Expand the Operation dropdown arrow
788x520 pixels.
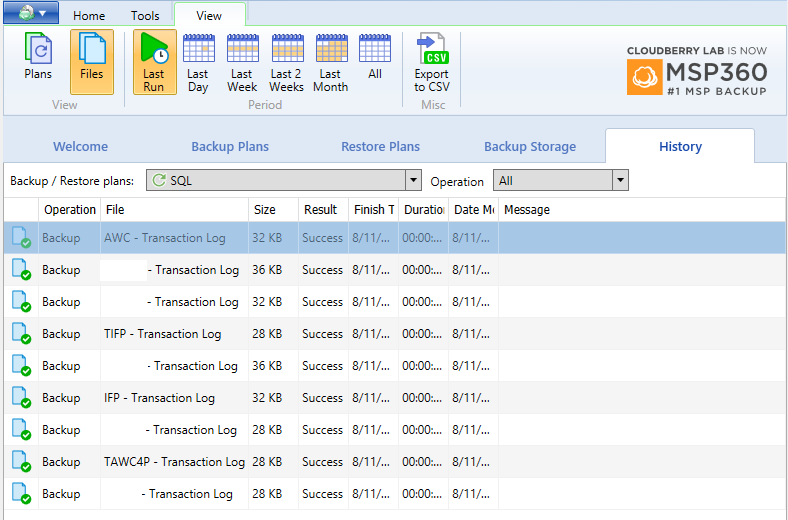pos(620,180)
